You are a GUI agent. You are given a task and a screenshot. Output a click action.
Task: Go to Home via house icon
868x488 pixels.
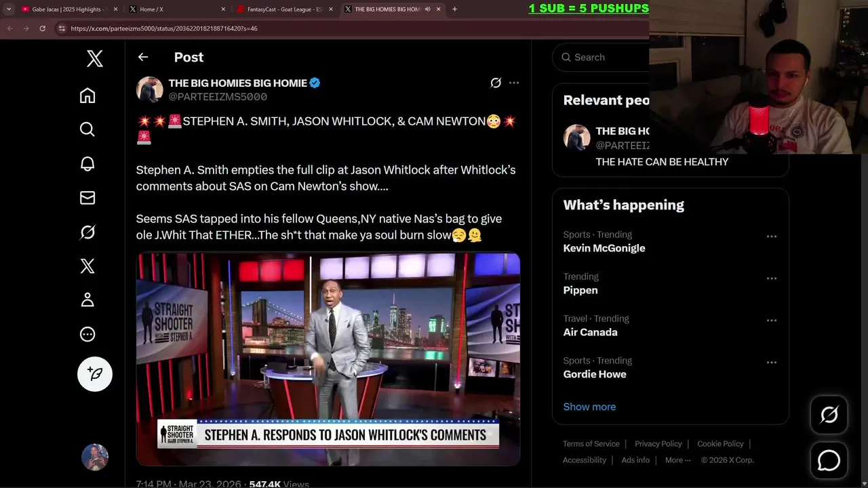(87, 96)
